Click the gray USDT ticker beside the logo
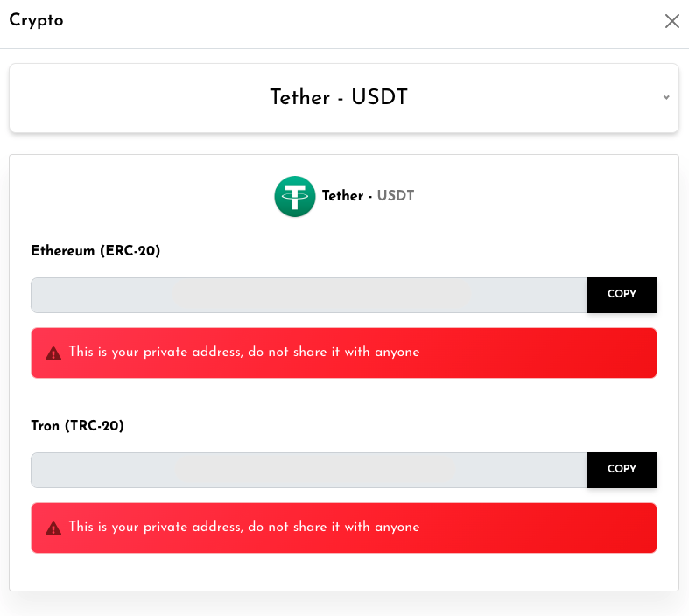 coord(396,196)
